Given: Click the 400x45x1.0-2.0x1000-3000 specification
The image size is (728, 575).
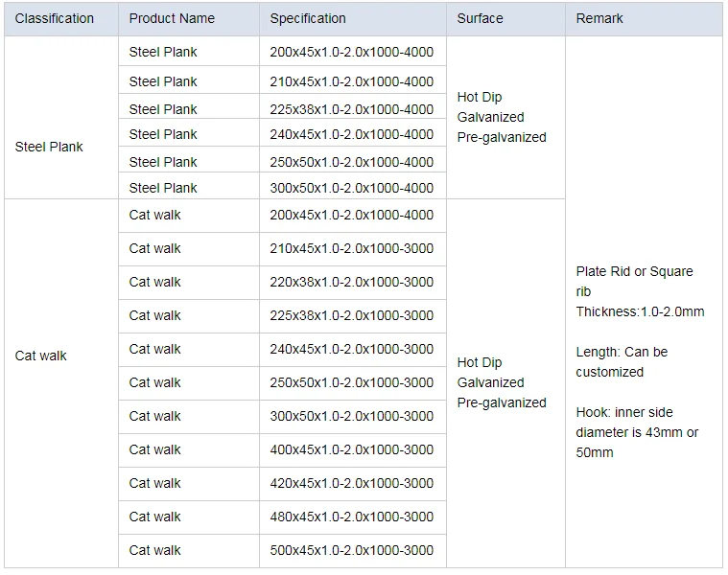Looking at the screenshot, I should pyautogui.click(x=351, y=449).
